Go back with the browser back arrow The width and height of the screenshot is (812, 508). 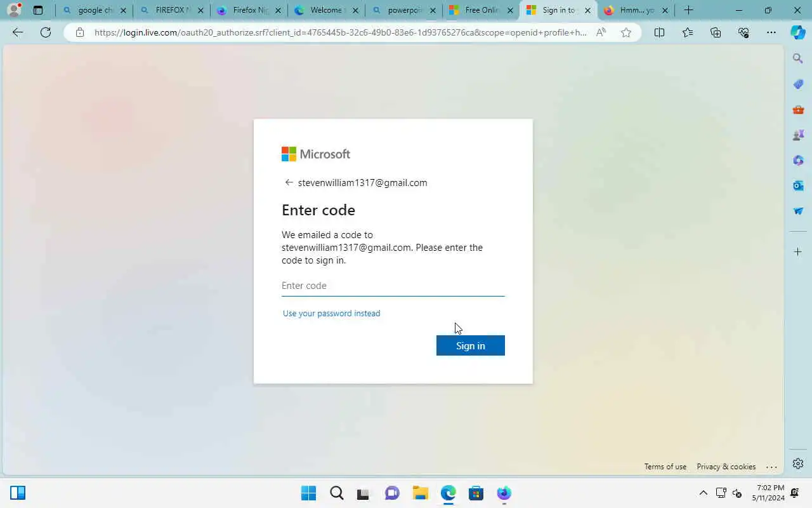click(18, 32)
